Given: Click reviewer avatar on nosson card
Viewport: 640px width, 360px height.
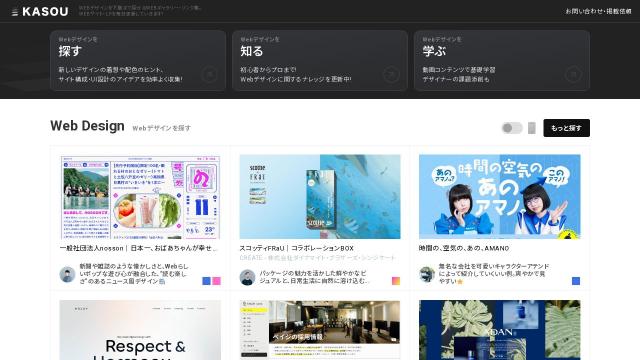Looking at the screenshot, I should (67, 275).
